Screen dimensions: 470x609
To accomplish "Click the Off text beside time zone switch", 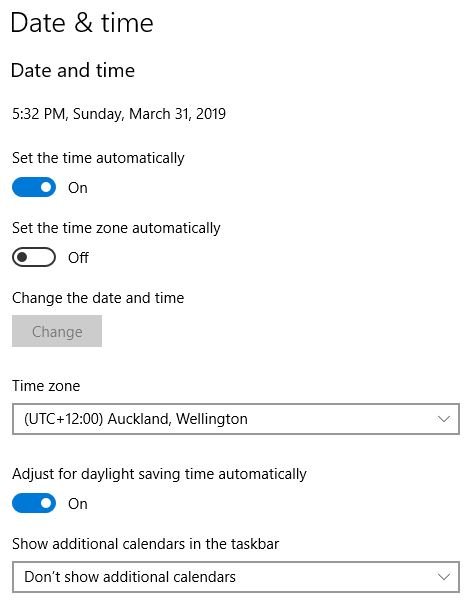I will click(78, 258).
